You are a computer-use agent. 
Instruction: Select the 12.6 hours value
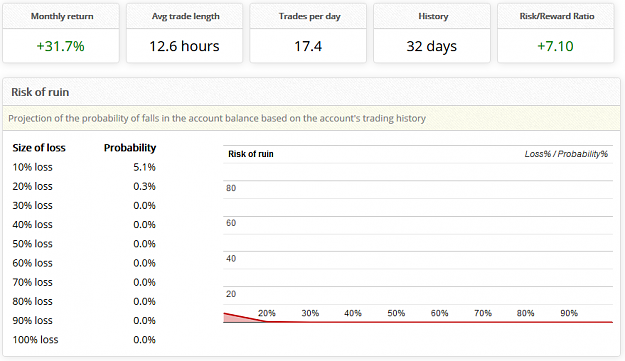click(184, 46)
